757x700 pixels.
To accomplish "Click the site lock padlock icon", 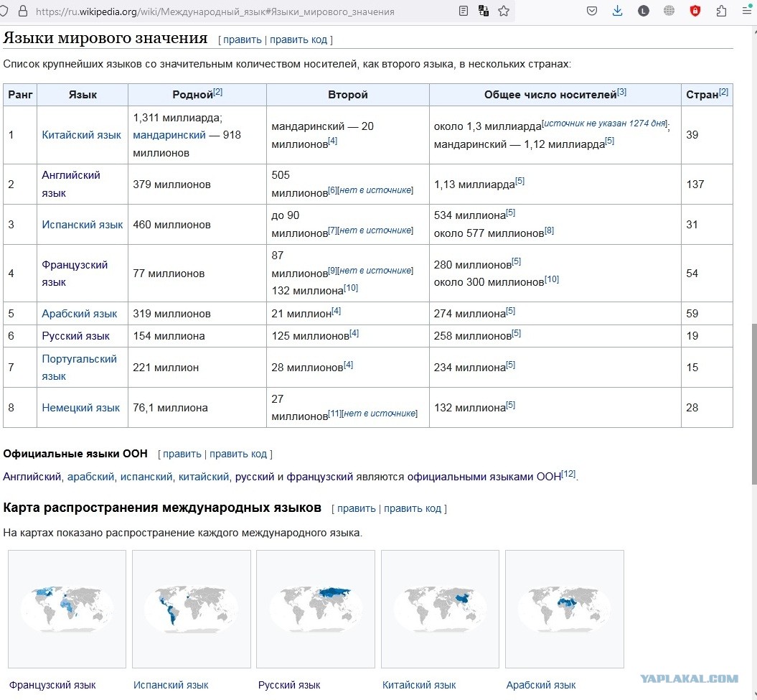I will pyautogui.click(x=23, y=11).
